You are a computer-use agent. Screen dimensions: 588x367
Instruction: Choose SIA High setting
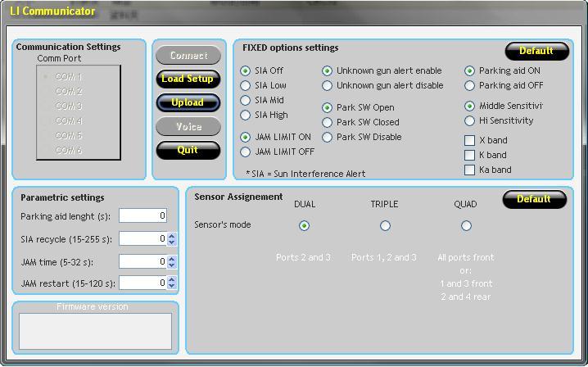[x=245, y=116]
